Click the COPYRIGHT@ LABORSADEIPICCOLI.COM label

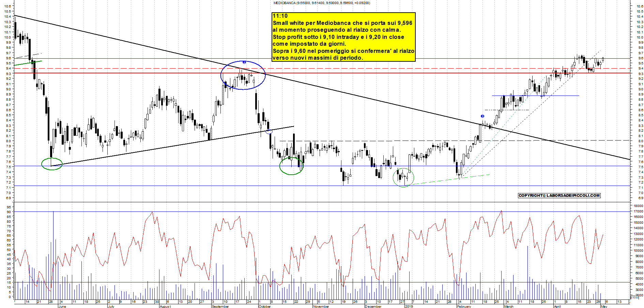(x=559, y=195)
